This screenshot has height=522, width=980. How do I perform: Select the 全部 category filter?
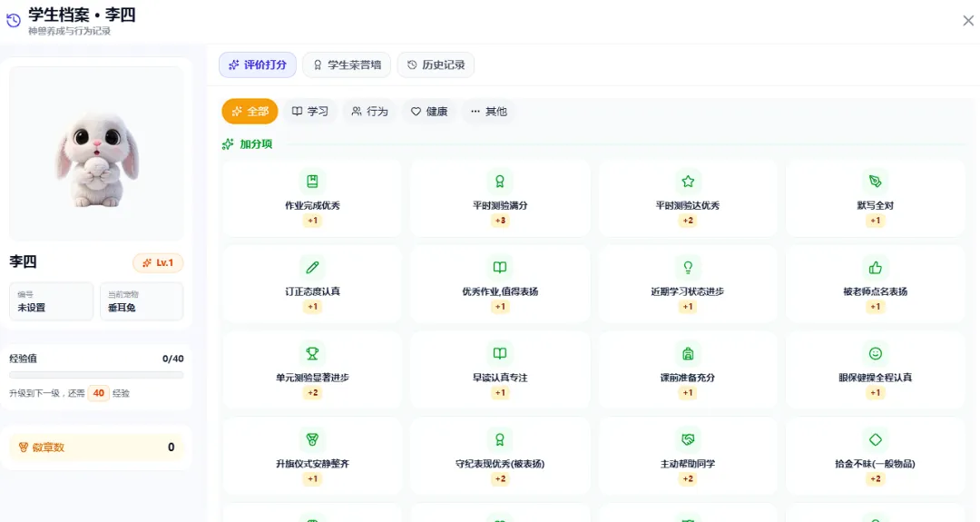tap(250, 112)
